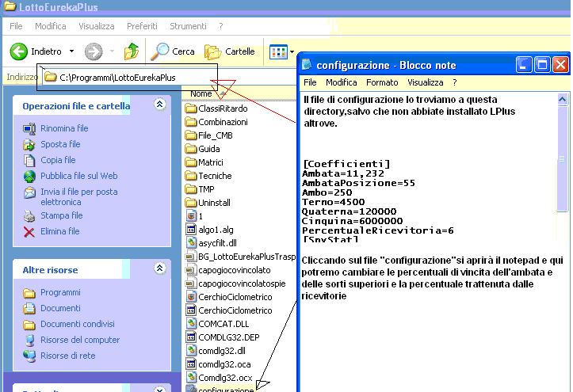The image size is (573, 392).
Task: Select the Tecniche folder name
Action: pyautogui.click(x=215, y=176)
